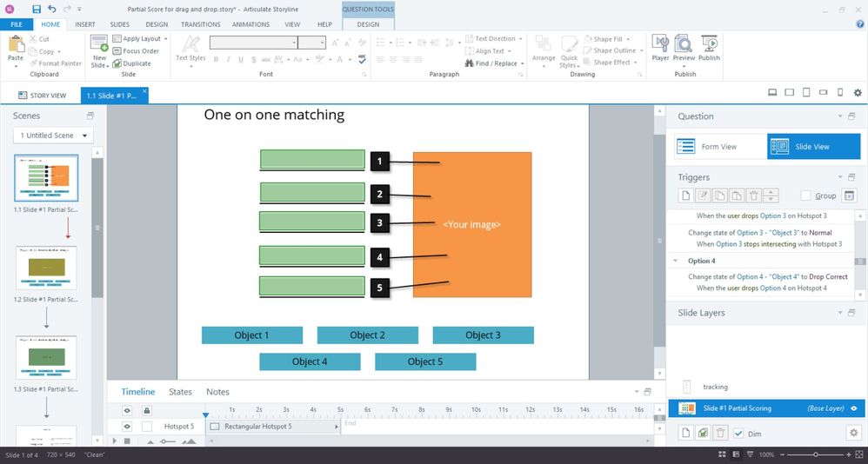Adjust the zoom slider in status bar
Screen dimensions: 868x464
coord(815,454)
